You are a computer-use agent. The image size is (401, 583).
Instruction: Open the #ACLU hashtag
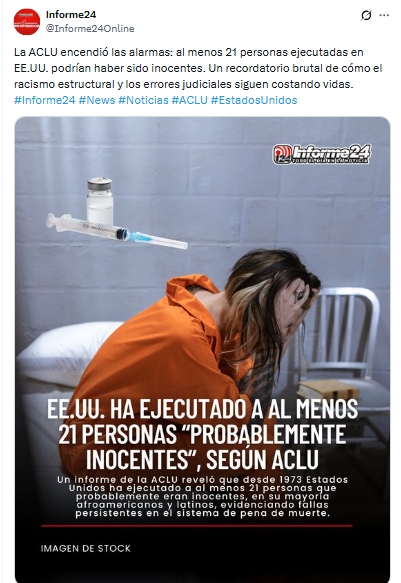click(189, 100)
